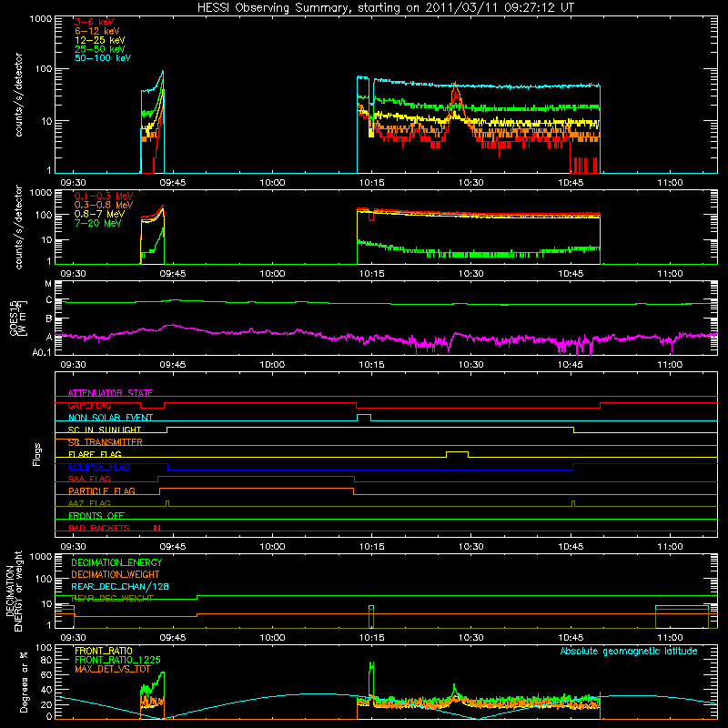Select the SAA_FLAG label
This screenshot has width=728, height=728.
click(x=89, y=479)
